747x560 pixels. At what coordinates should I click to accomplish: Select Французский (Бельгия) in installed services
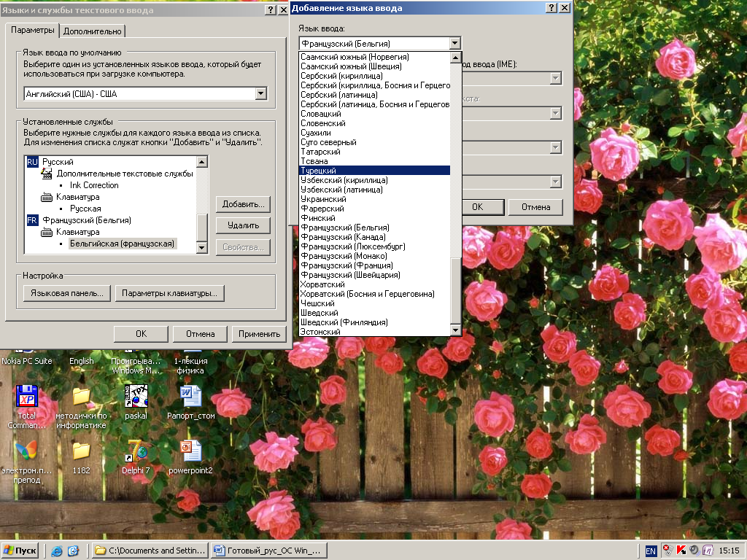(87, 220)
